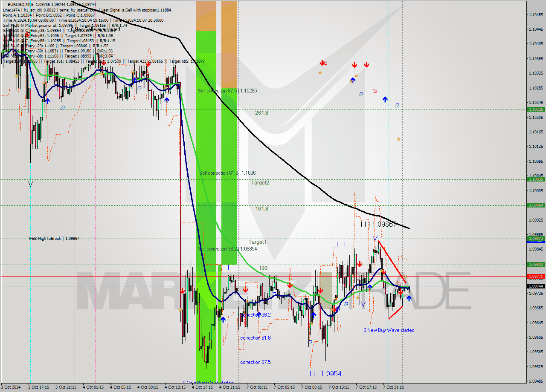Image resolution: width=546 pixels, height=392 pixels.
Task: Click '7 Oct 05:15' on the time axis
Action: 284,387
